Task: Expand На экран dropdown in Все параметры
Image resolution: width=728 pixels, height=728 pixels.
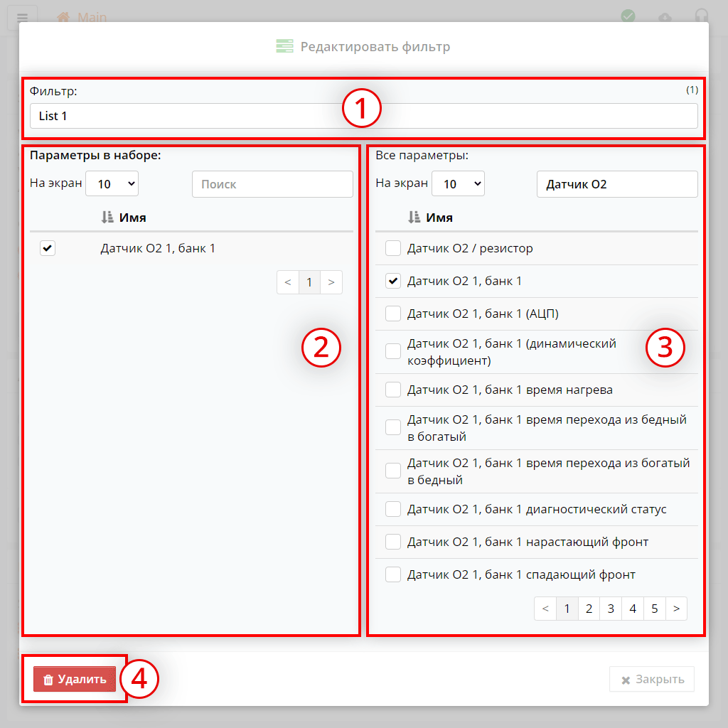Action: (458, 183)
